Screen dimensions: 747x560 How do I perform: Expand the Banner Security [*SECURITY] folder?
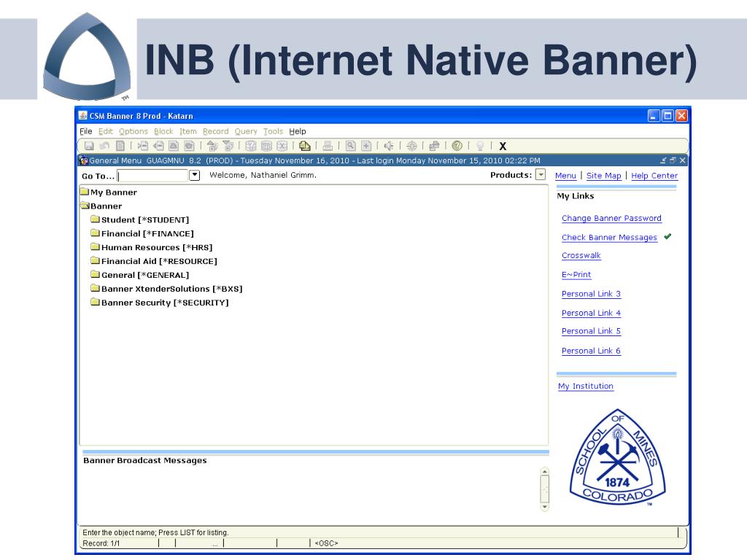pos(96,303)
